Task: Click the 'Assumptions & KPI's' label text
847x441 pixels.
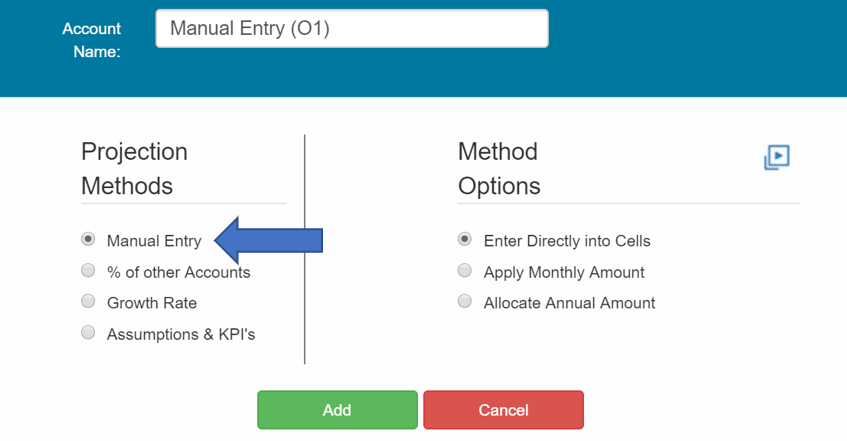Action: coord(181,335)
